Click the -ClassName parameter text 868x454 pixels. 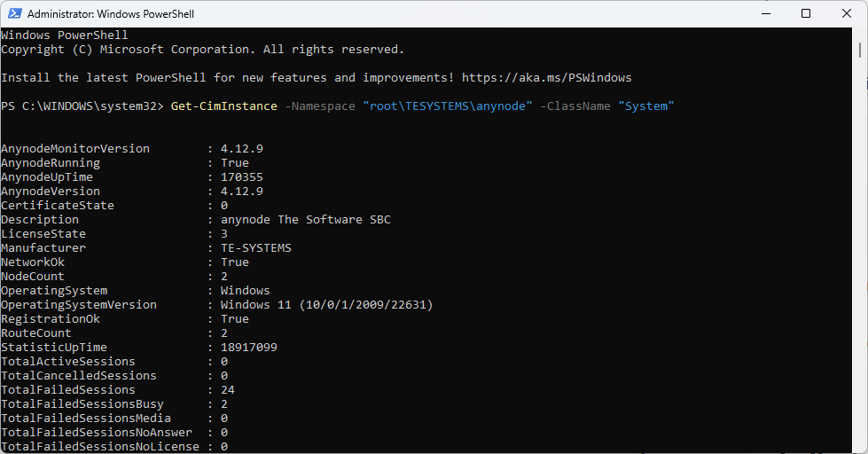(x=575, y=106)
